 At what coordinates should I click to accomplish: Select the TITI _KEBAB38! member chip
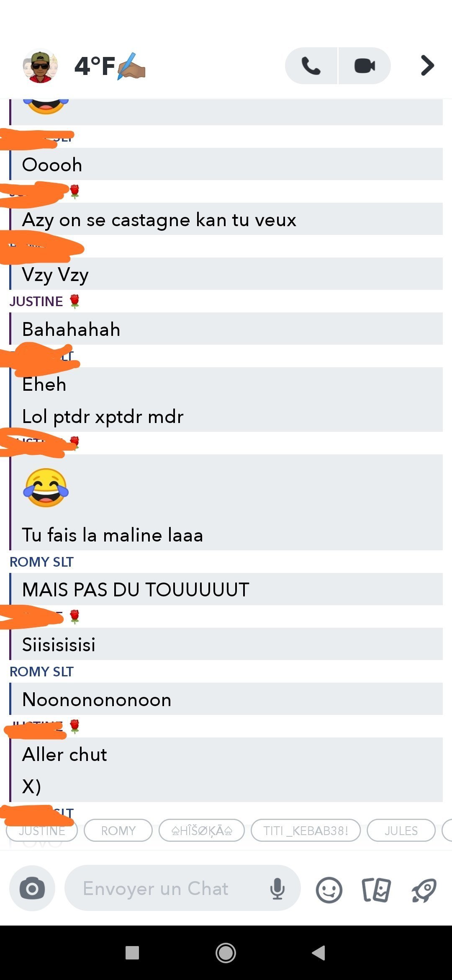pos(306,830)
